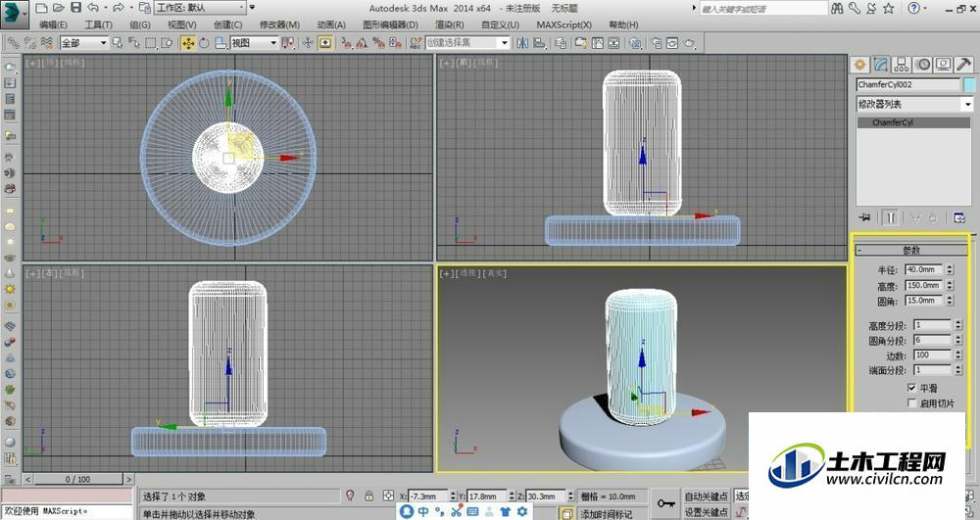Toggle Absolute/Offset transform mode icon
Screen dimensions: 980x520
(x=388, y=496)
